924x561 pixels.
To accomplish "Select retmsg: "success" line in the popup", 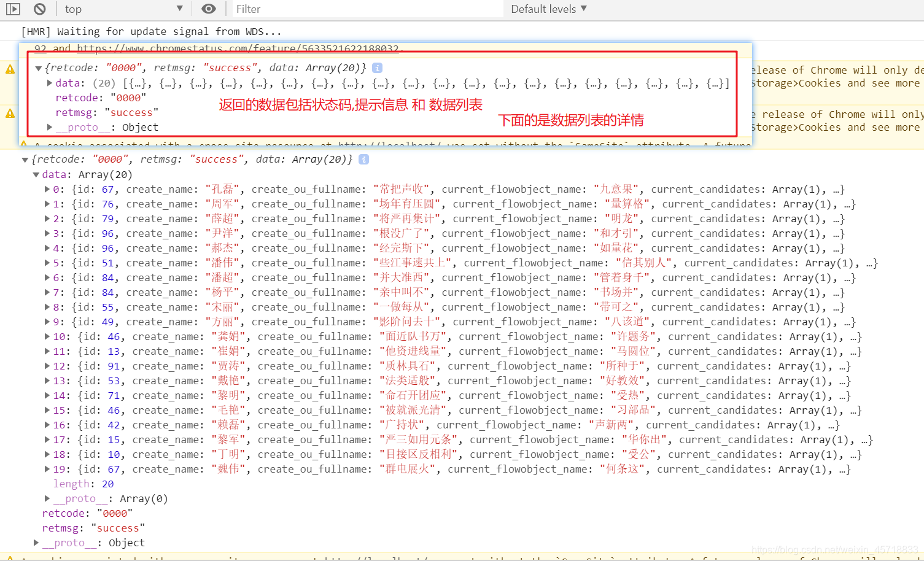I will pyautogui.click(x=107, y=112).
